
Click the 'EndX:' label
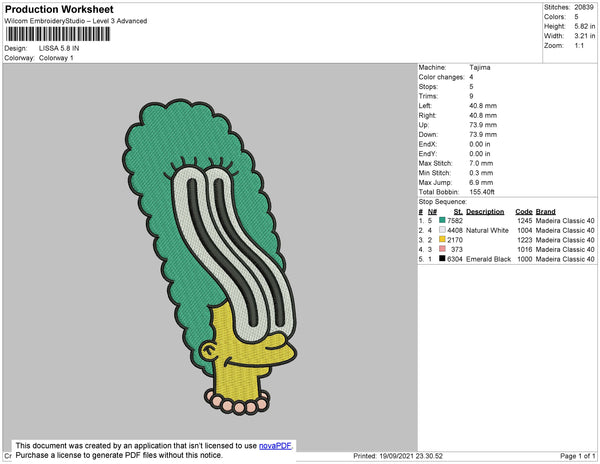(427, 144)
